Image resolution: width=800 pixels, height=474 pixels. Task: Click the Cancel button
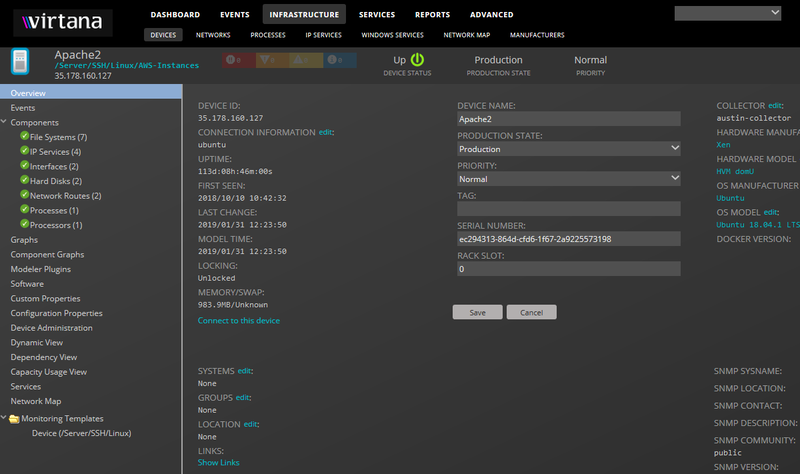[532, 312]
